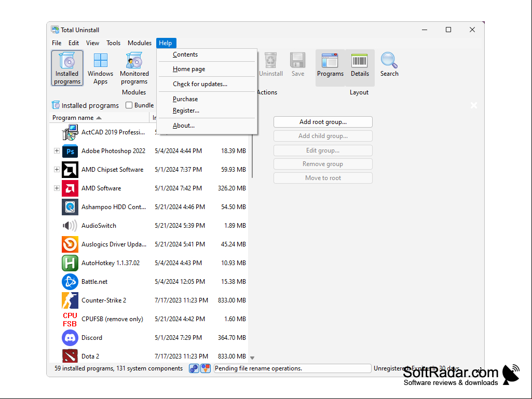Open the File menu
The width and height of the screenshot is (532, 399).
click(57, 43)
